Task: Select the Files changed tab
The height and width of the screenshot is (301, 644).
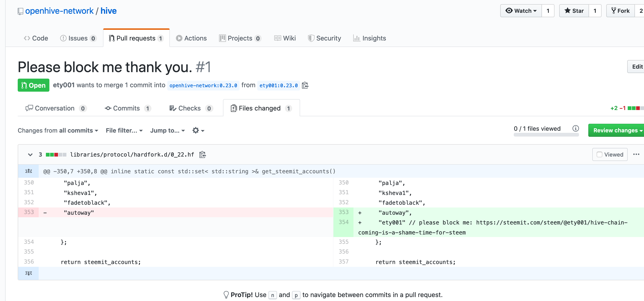Action: tap(261, 108)
